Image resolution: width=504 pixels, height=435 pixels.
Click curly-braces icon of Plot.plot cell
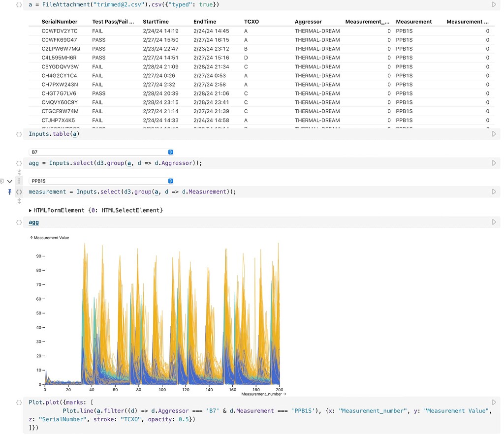click(19, 403)
